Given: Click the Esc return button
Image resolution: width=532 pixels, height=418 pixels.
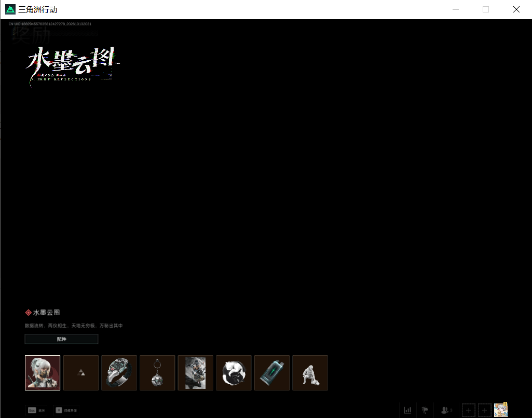Looking at the screenshot, I should 37,410.
